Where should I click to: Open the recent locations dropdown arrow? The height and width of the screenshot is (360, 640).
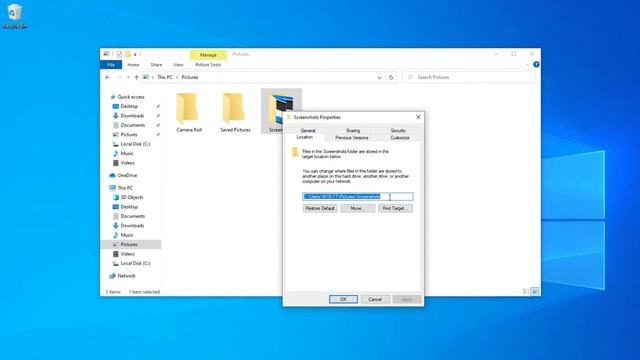tap(128, 77)
